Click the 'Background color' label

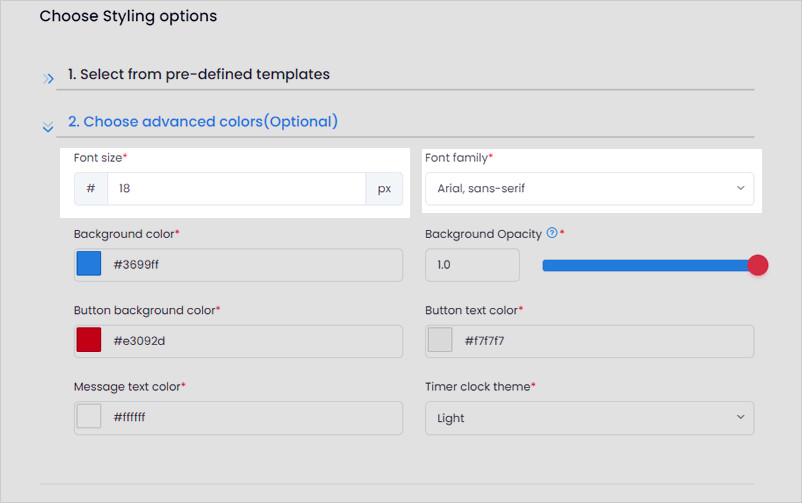coord(126,234)
